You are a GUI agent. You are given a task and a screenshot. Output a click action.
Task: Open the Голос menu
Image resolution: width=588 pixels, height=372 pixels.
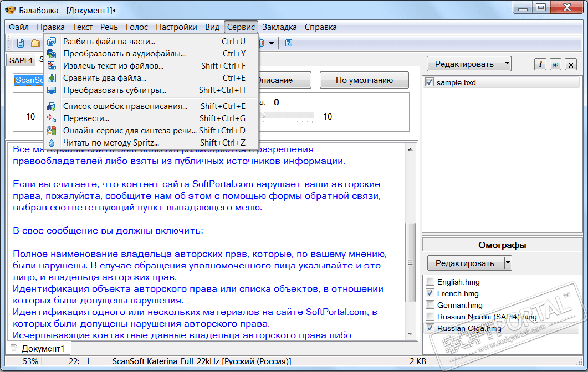click(x=137, y=27)
